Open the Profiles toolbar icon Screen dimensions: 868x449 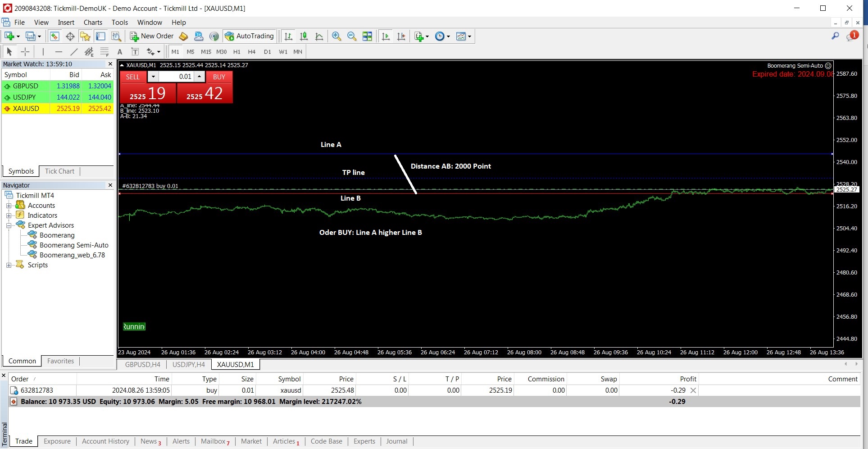[x=31, y=36]
